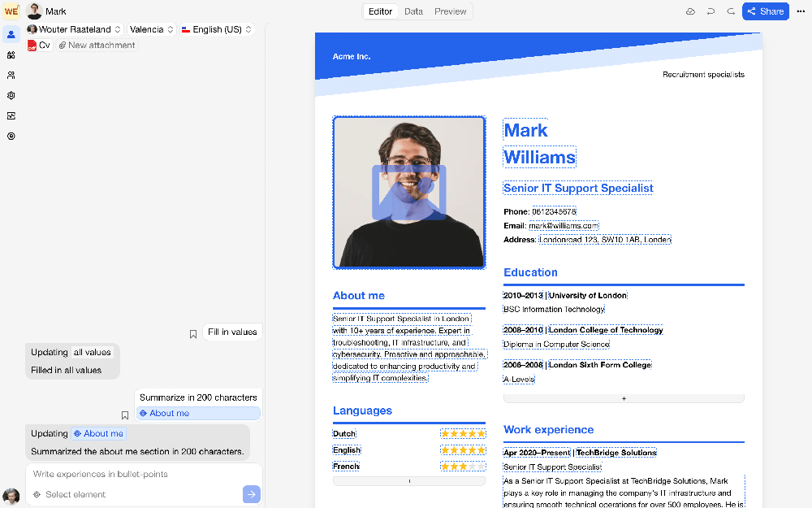Viewport: 812px width, 508px height.
Task: Click the cloud sync status icon
Action: 690,11
